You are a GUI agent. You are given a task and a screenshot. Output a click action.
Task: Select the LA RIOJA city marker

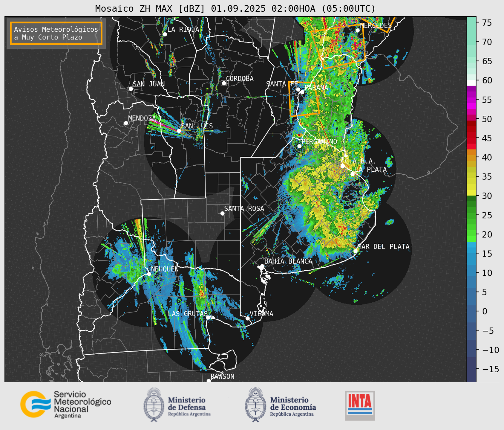165,34
